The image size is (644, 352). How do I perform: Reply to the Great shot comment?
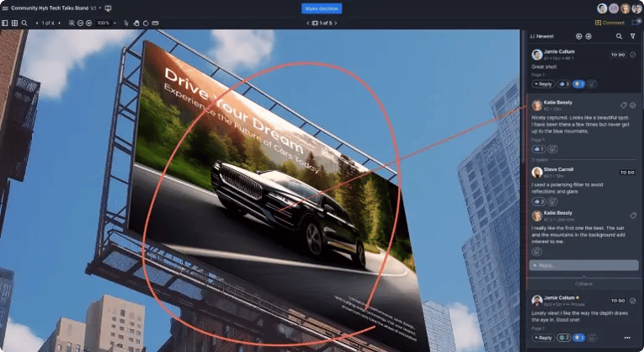tap(543, 84)
